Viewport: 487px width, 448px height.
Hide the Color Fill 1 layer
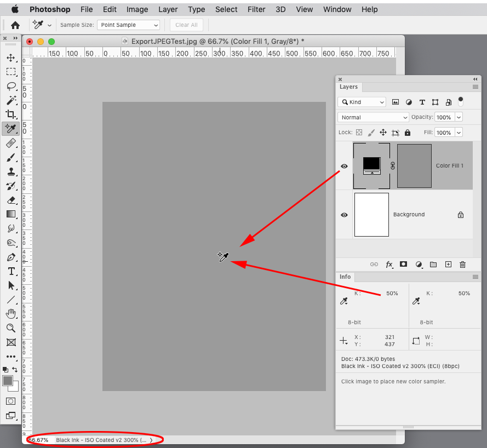pos(344,166)
